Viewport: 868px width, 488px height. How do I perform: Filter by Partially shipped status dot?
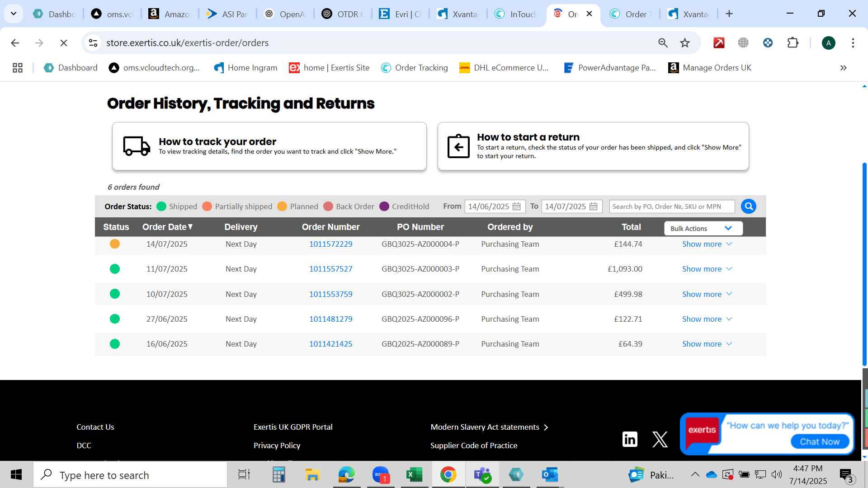tap(207, 206)
